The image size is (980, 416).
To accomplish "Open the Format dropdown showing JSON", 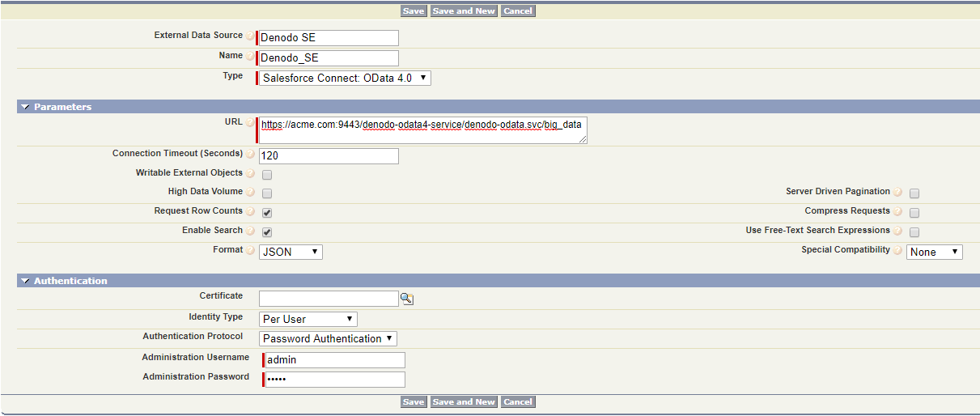I will pos(291,252).
